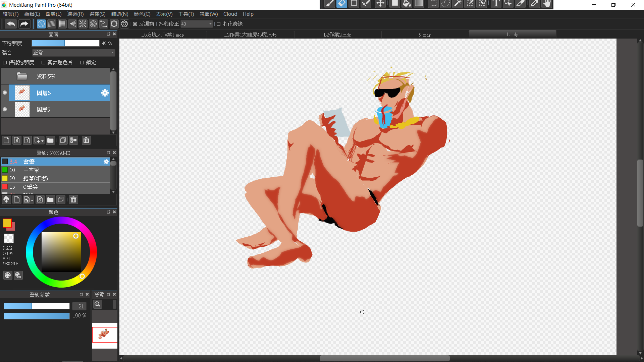This screenshot has height=362, width=644.
Task: Add a new 8-bit layer
Action: click(17, 140)
